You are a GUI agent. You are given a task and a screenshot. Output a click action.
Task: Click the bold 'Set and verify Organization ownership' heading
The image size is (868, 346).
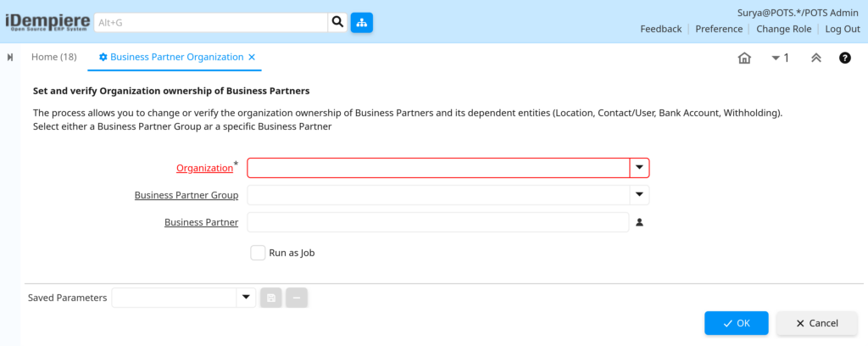(171, 89)
